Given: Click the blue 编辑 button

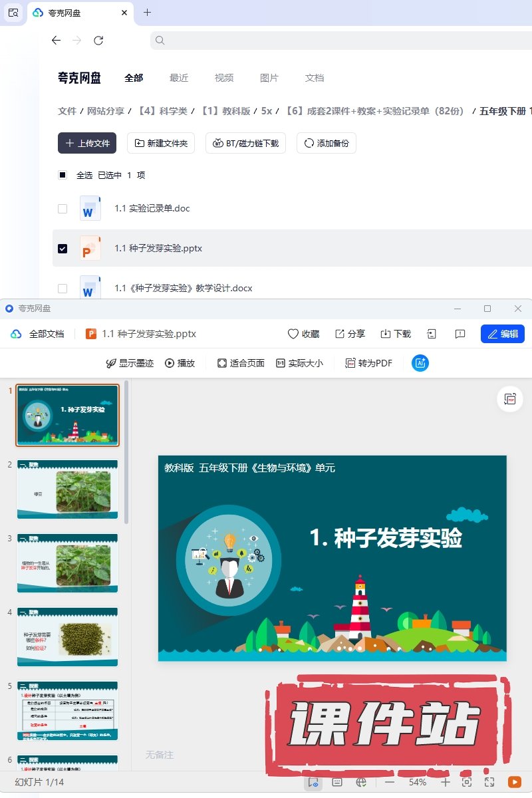Looking at the screenshot, I should (502, 334).
